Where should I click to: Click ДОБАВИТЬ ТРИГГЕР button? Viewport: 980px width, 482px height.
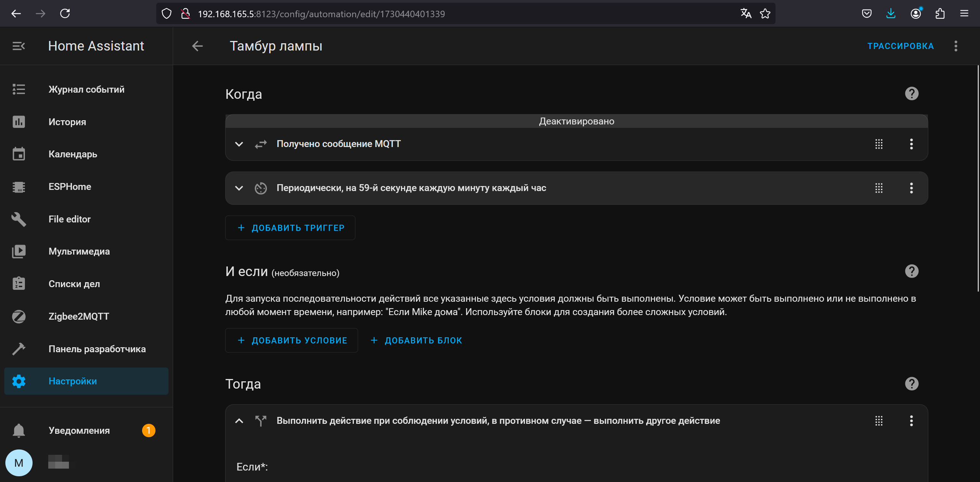point(291,227)
